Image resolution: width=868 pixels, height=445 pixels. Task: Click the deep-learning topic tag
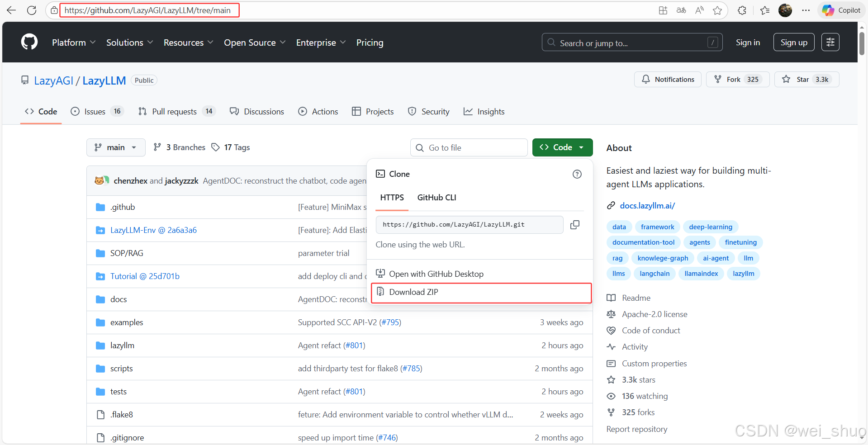[711, 227]
